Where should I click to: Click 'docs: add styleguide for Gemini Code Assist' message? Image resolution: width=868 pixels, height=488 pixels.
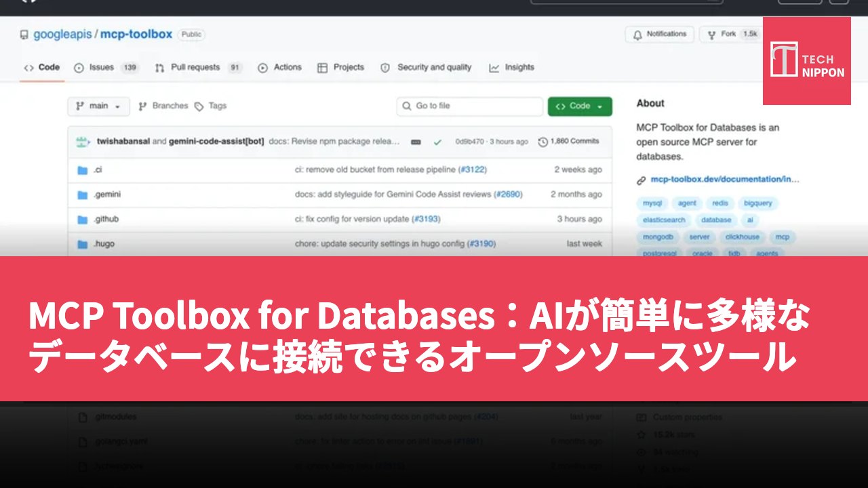click(x=393, y=195)
